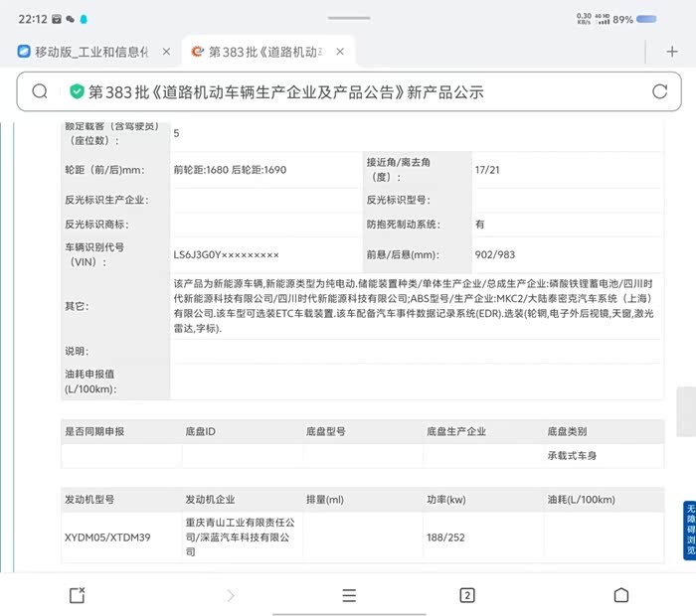The height and width of the screenshot is (616, 696).
Task: Click the scrollbar handle on right edge
Action: tap(685, 411)
